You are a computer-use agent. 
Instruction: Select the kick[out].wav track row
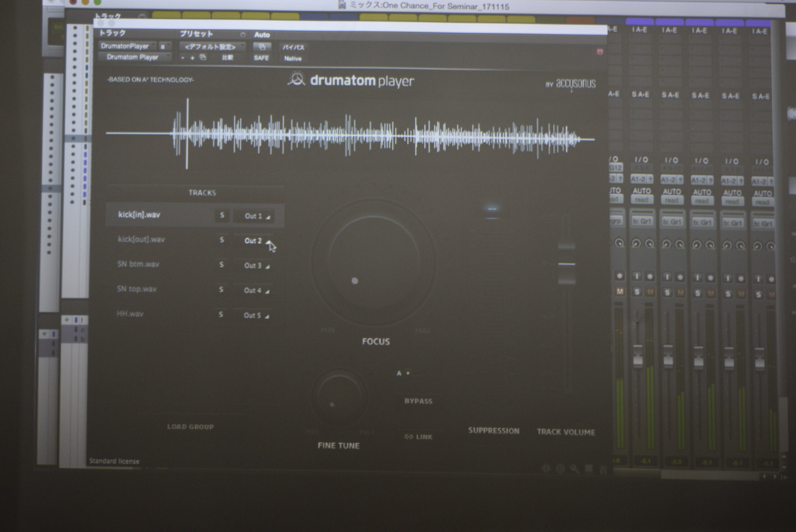click(x=195, y=240)
